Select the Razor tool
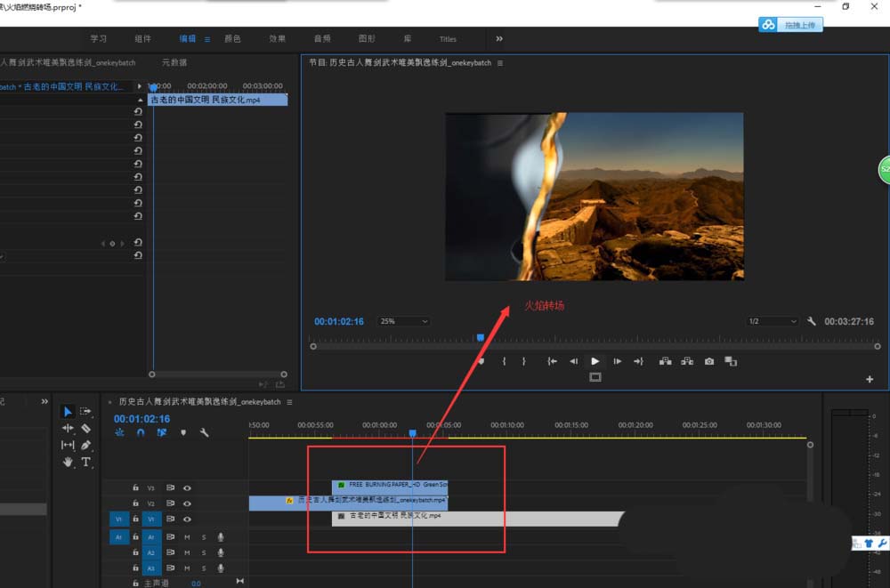The height and width of the screenshot is (588, 890). click(x=86, y=428)
